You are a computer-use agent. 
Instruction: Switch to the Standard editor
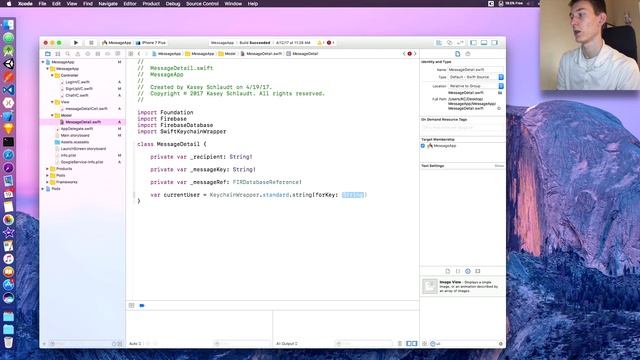point(439,43)
